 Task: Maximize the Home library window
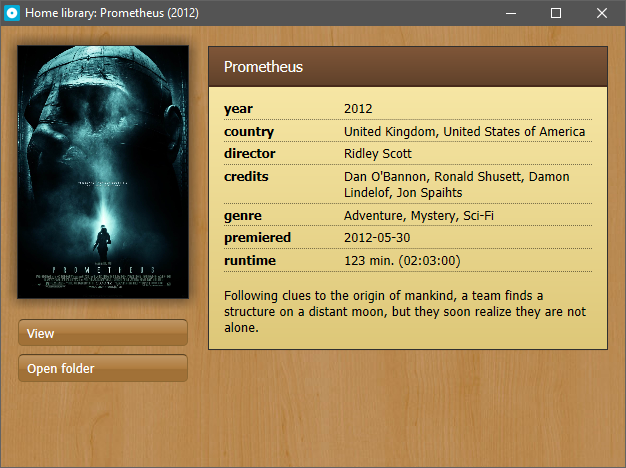(x=556, y=13)
